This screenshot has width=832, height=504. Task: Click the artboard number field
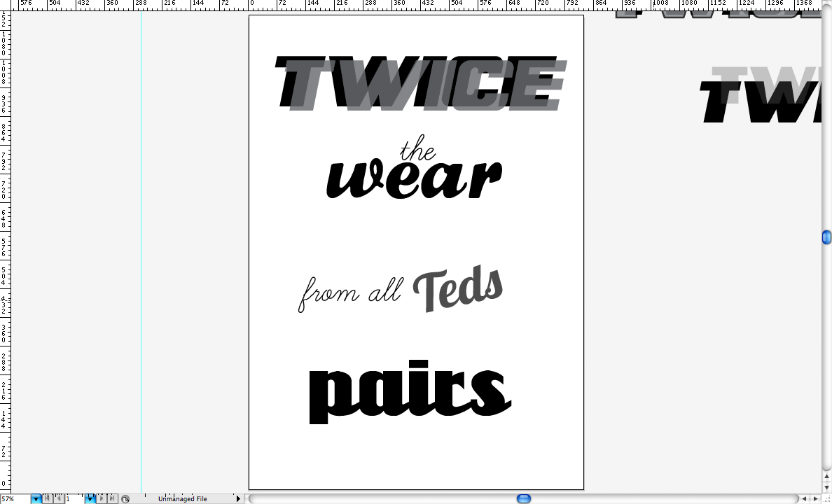pos(75,498)
